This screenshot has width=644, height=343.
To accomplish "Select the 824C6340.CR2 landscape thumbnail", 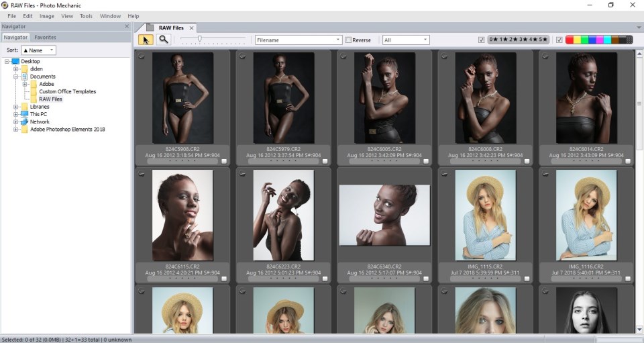I will coord(384,215).
